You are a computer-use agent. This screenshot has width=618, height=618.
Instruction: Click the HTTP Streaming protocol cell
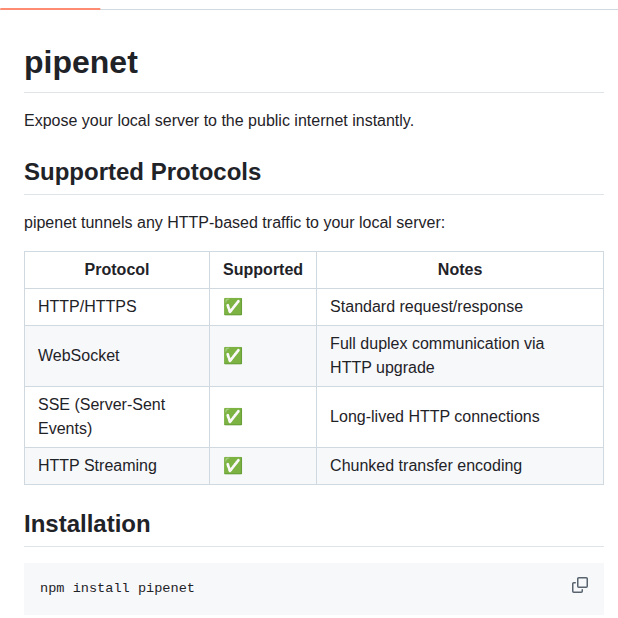117,465
